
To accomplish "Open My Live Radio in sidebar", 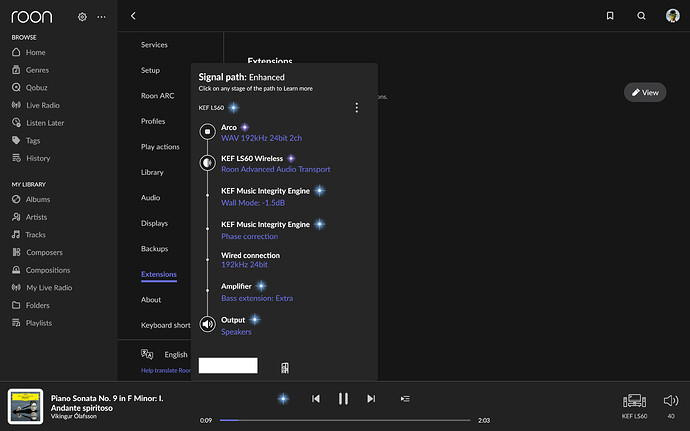I will click(42, 287).
